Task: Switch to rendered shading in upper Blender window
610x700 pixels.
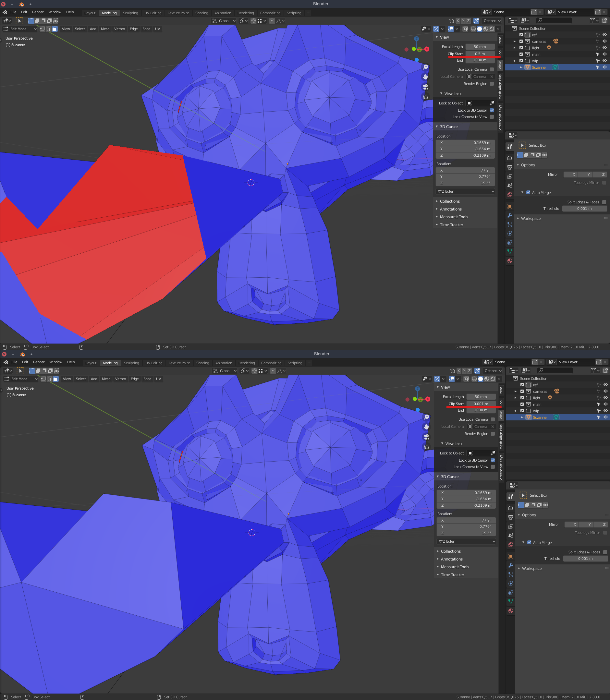Action: 492,29
